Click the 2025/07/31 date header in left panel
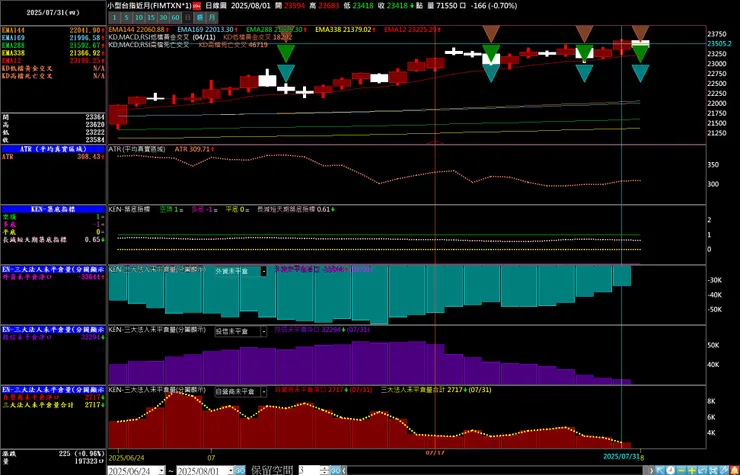The width and height of the screenshot is (740, 475). tap(53, 13)
